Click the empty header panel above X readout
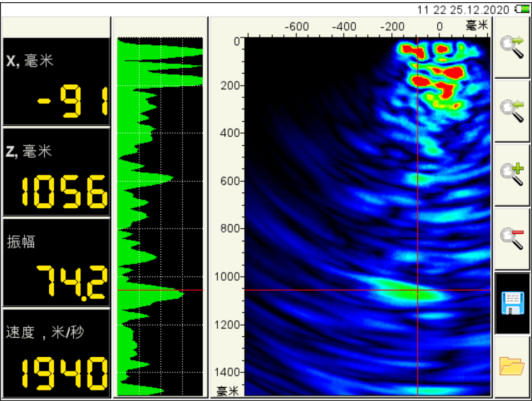 point(56,27)
